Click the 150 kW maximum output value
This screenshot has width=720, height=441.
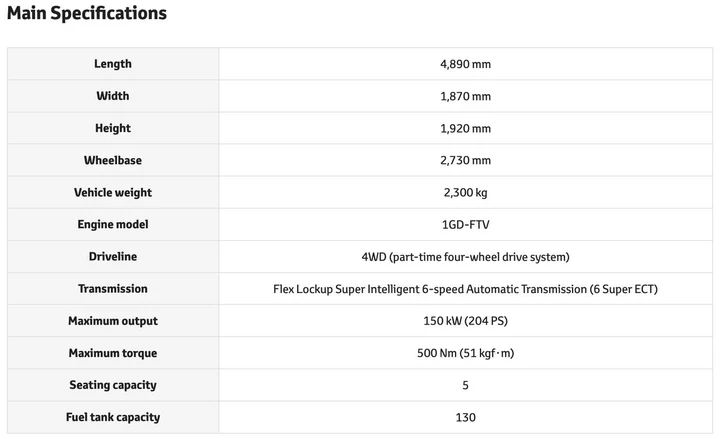[465, 321]
